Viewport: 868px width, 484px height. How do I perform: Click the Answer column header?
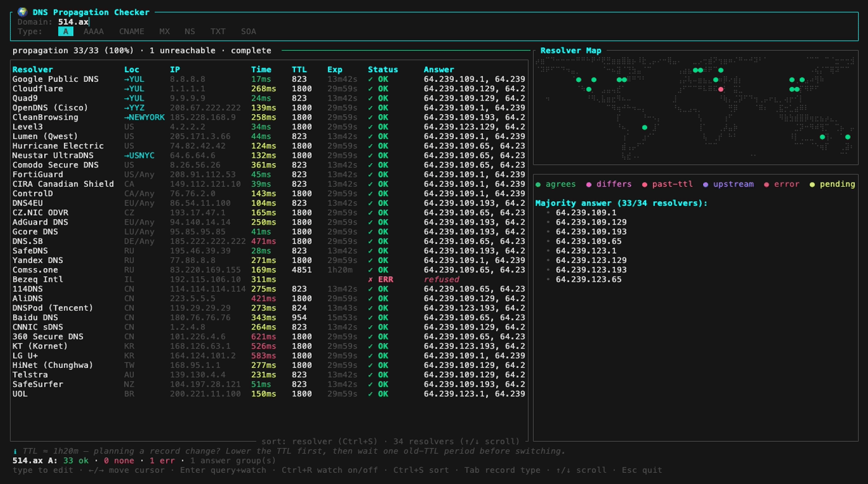(x=439, y=69)
